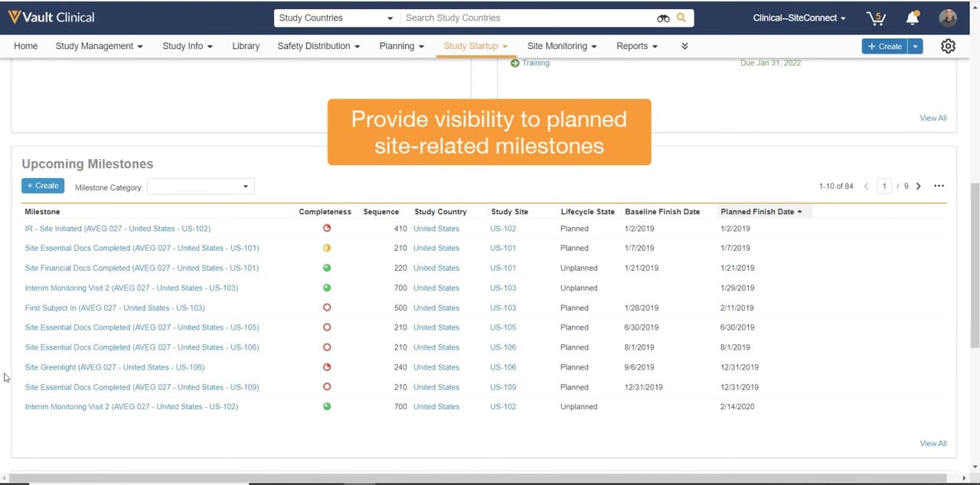Open IR - Site Initiated milestone link
980x485 pixels.
(117, 229)
